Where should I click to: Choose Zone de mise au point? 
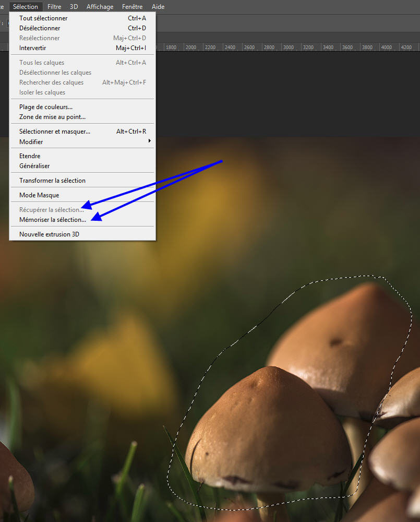(x=52, y=117)
